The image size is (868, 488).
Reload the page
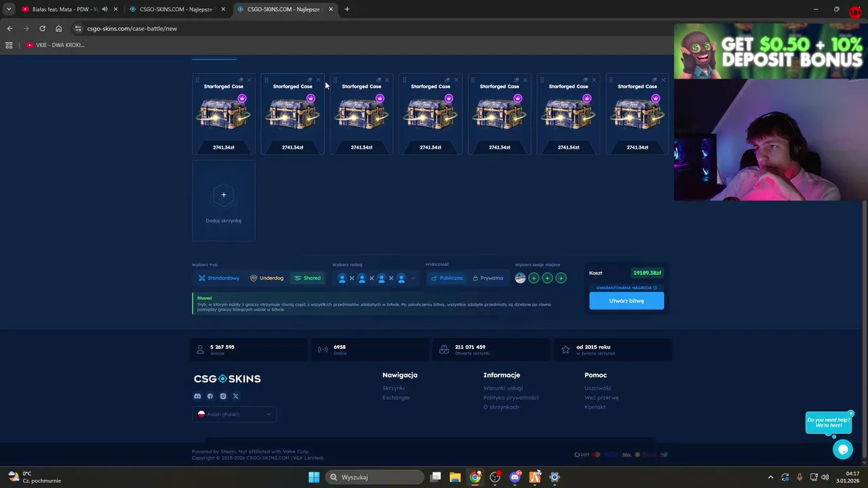[42, 28]
